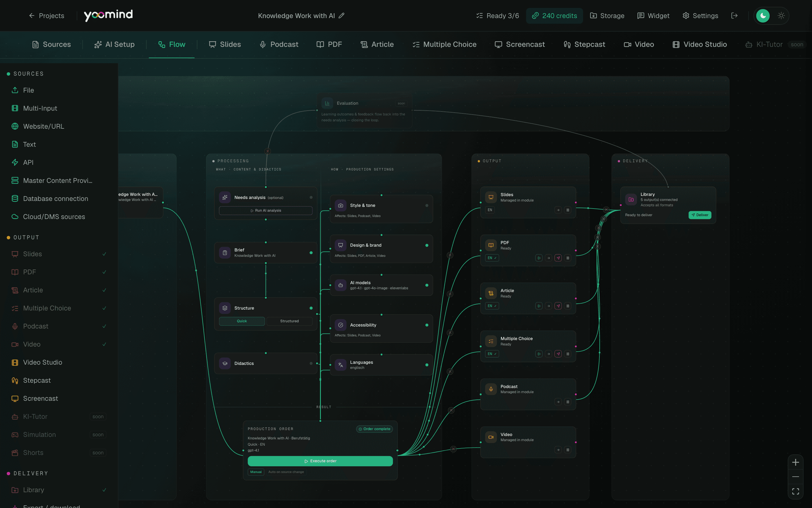Click the camera icon on the Style & tone node
The width and height of the screenshot is (812, 508).
pos(341,205)
